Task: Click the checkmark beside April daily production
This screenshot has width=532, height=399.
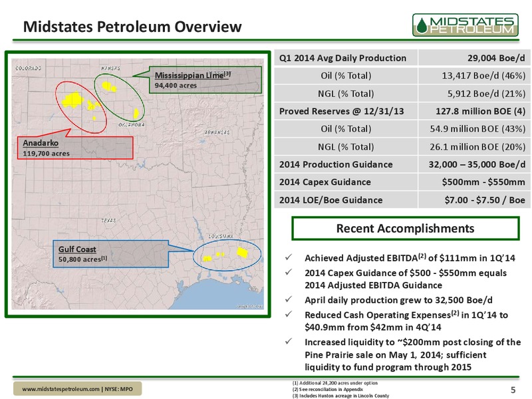Action: coord(289,300)
